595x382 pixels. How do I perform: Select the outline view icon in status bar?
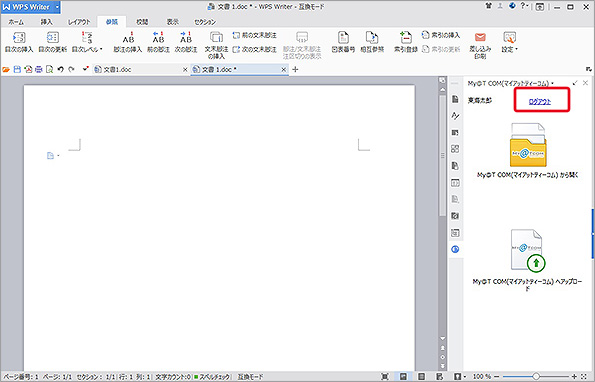(422, 376)
